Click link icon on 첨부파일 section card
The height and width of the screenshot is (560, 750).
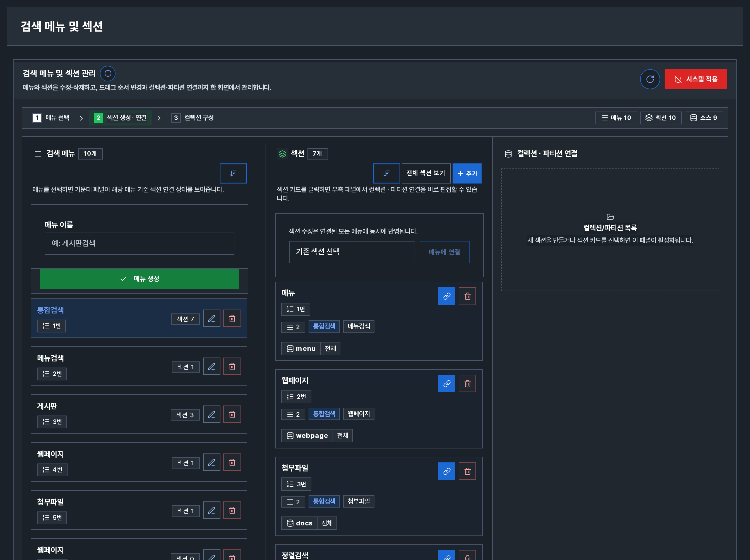[x=446, y=471]
